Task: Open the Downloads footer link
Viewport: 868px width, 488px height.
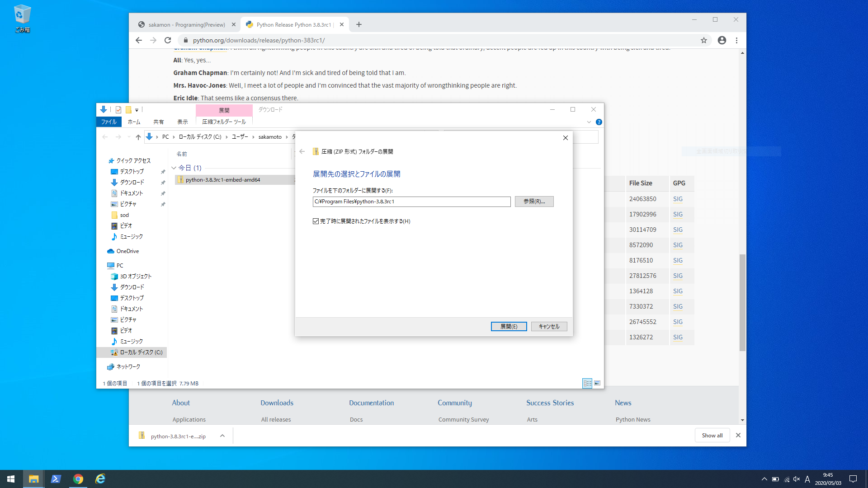Action: [x=277, y=403]
